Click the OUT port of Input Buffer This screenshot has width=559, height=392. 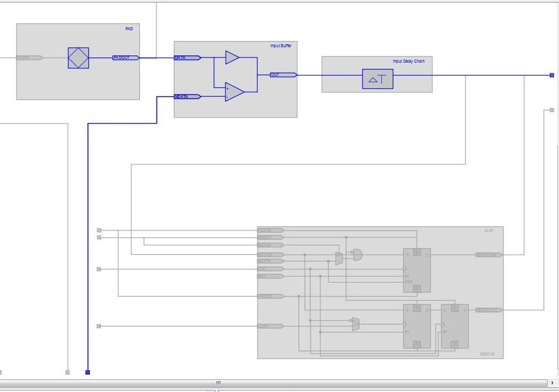pos(284,75)
